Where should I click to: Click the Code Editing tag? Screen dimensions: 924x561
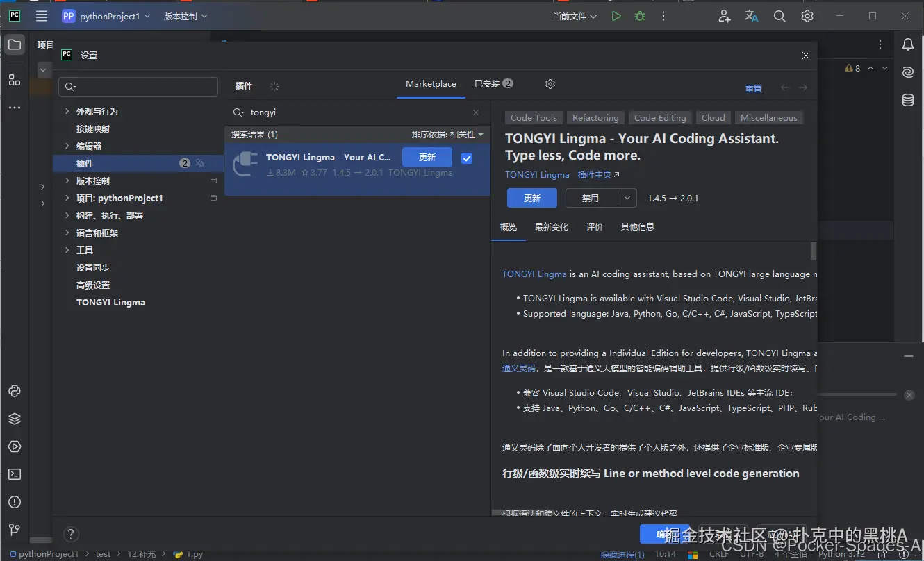(x=660, y=118)
